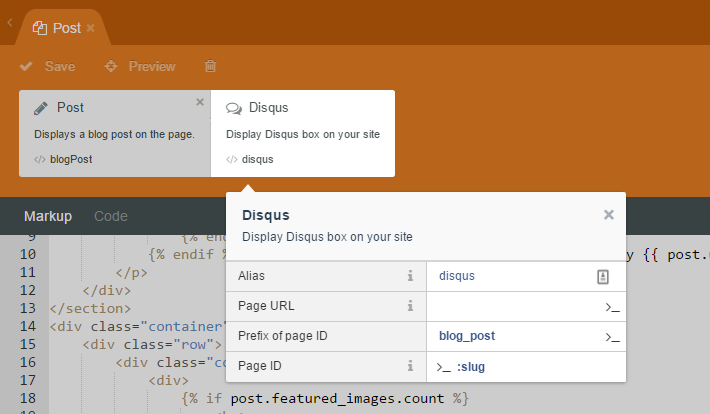This screenshot has width=710, height=414.
Task: Click the trash delete icon
Action: point(211,66)
